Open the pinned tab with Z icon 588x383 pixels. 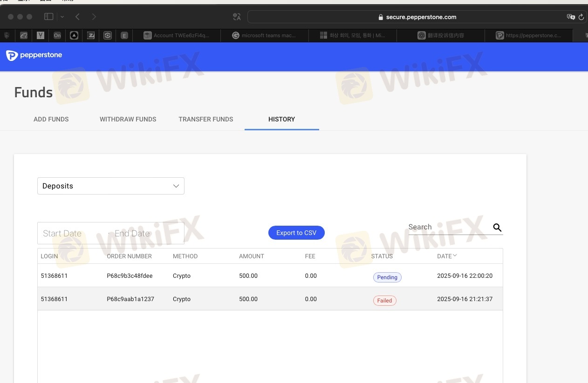(91, 35)
